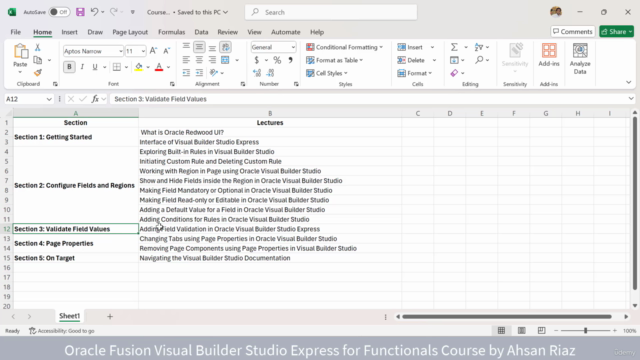Switch to Page Break Preview in status bar
Viewport: 640px width, 360px height.
[x=541, y=330]
